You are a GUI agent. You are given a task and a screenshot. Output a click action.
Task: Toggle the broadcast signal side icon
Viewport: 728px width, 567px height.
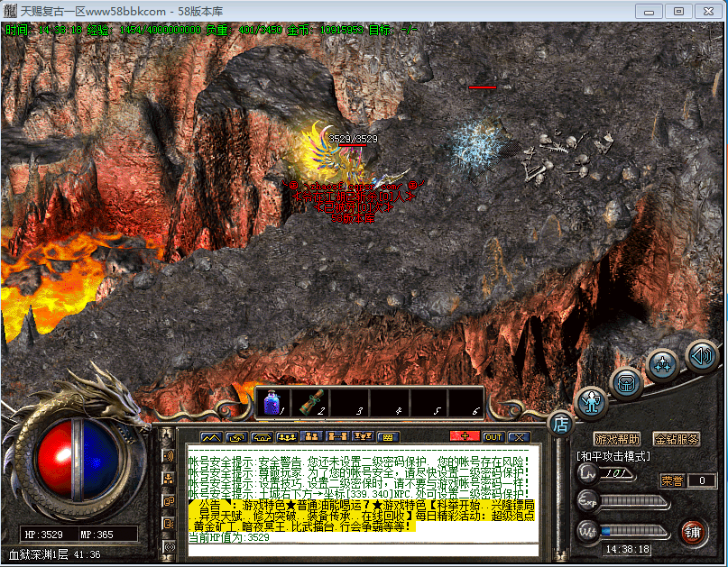pos(168,546)
